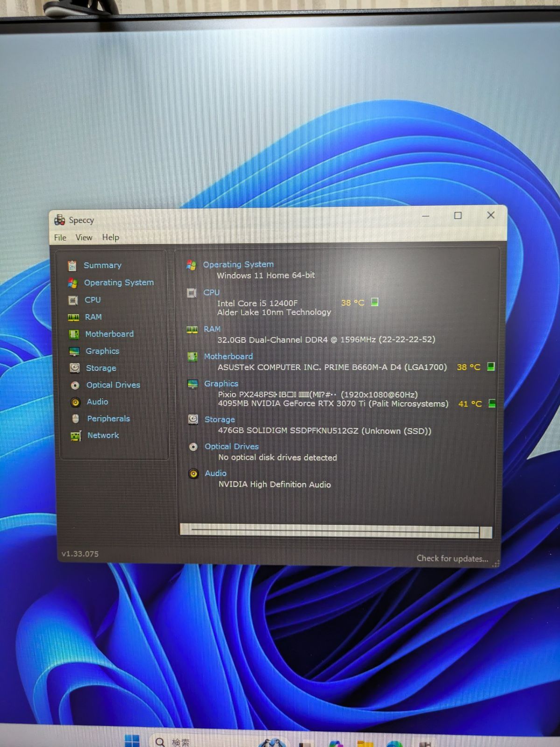Click the Storage drive icon in summary pane
The width and height of the screenshot is (560, 747).
coord(193,419)
